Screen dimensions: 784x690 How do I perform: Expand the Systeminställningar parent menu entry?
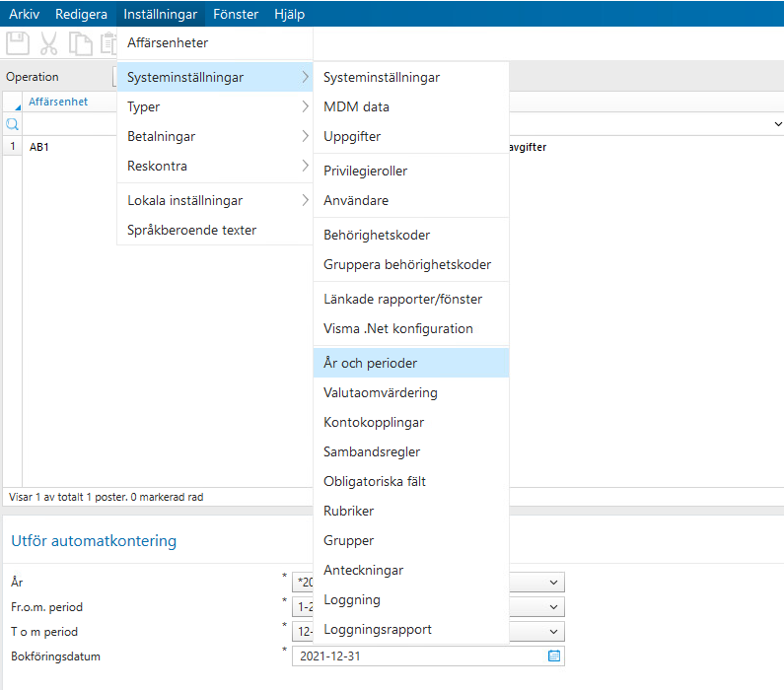tap(215, 77)
